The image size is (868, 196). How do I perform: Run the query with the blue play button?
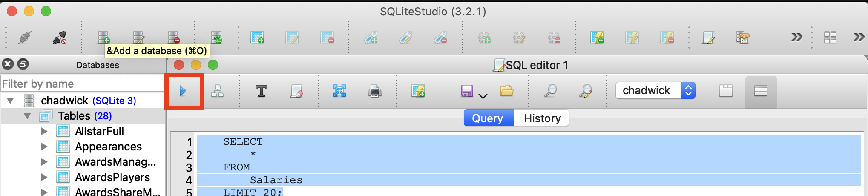(x=183, y=91)
